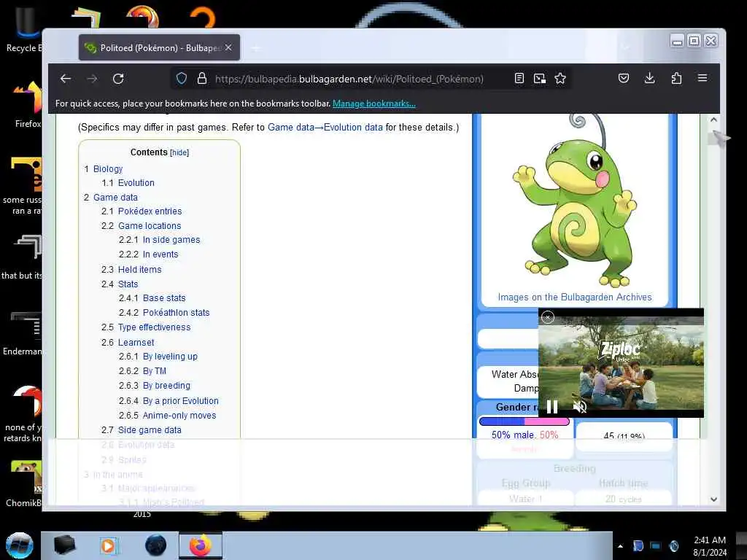
Task: Open media player taskbar icon
Action: [x=108, y=545]
